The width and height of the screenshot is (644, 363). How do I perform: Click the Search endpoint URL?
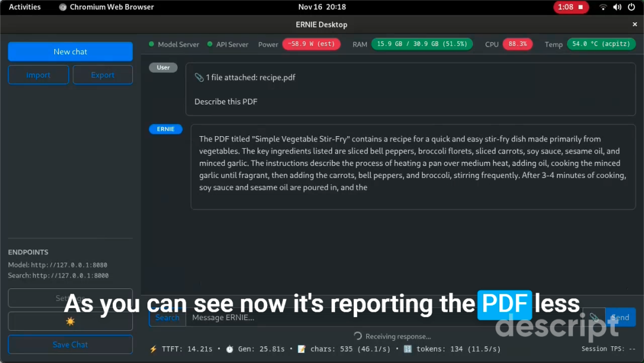click(70, 276)
